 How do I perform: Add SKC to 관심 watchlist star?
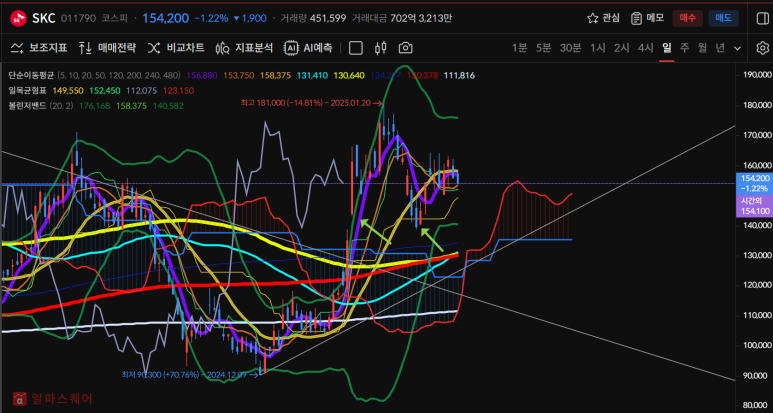tap(603, 18)
